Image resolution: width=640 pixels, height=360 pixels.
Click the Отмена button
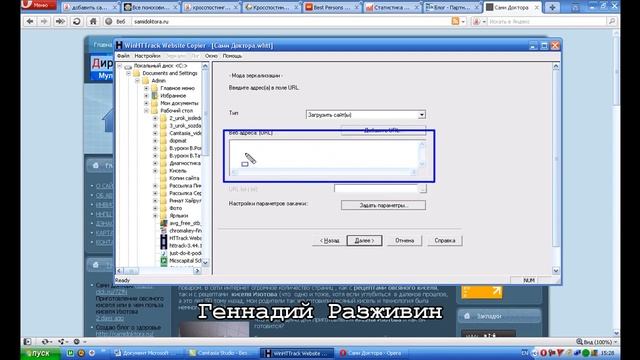pos(404,240)
